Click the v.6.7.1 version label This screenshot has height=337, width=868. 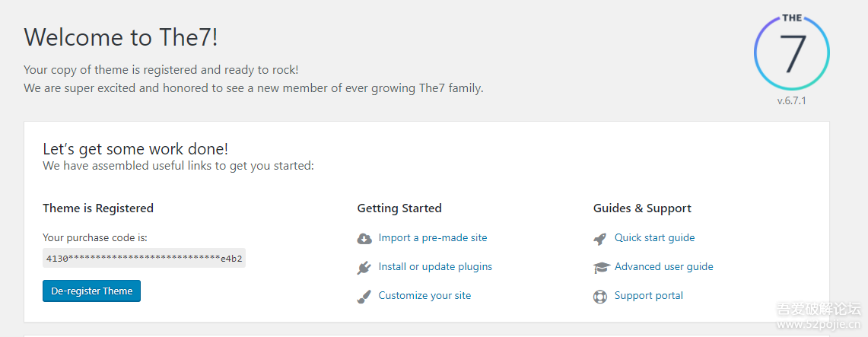click(x=791, y=101)
